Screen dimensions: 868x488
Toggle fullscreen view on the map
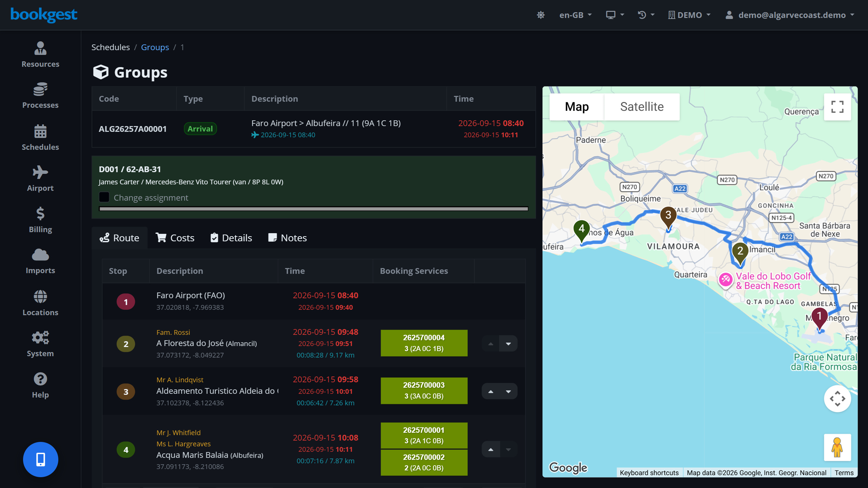click(837, 107)
